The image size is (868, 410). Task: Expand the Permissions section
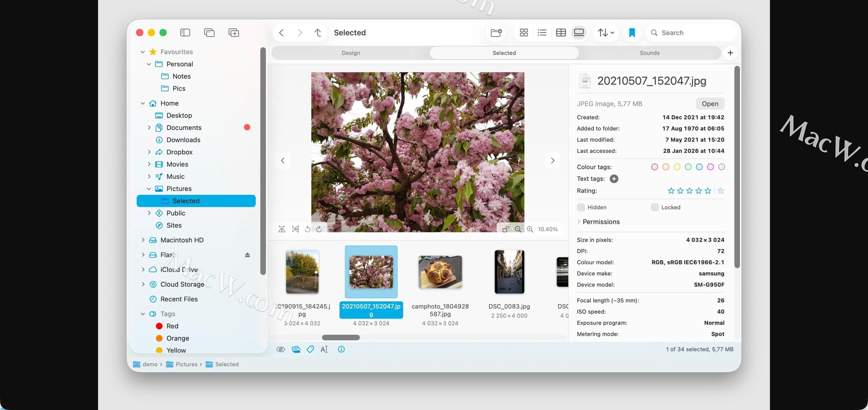click(x=579, y=222)
